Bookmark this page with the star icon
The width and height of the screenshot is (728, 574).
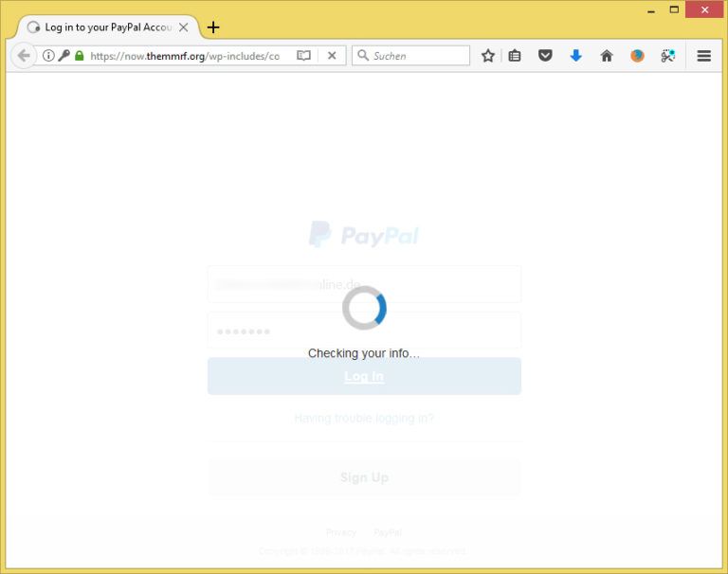(x=487, y=56)
